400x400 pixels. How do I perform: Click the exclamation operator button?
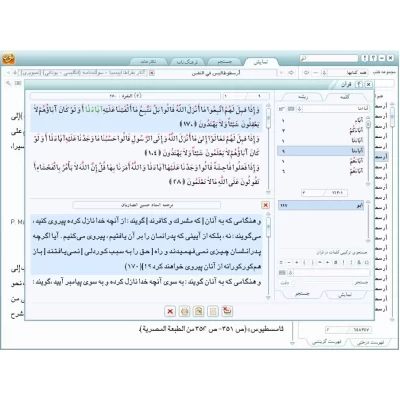[343, 262]
